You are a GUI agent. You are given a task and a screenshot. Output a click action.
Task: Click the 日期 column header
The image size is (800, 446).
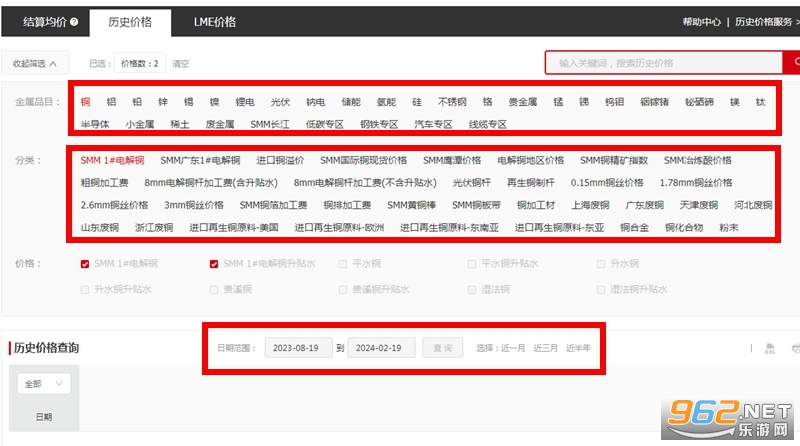coord(44,417)
